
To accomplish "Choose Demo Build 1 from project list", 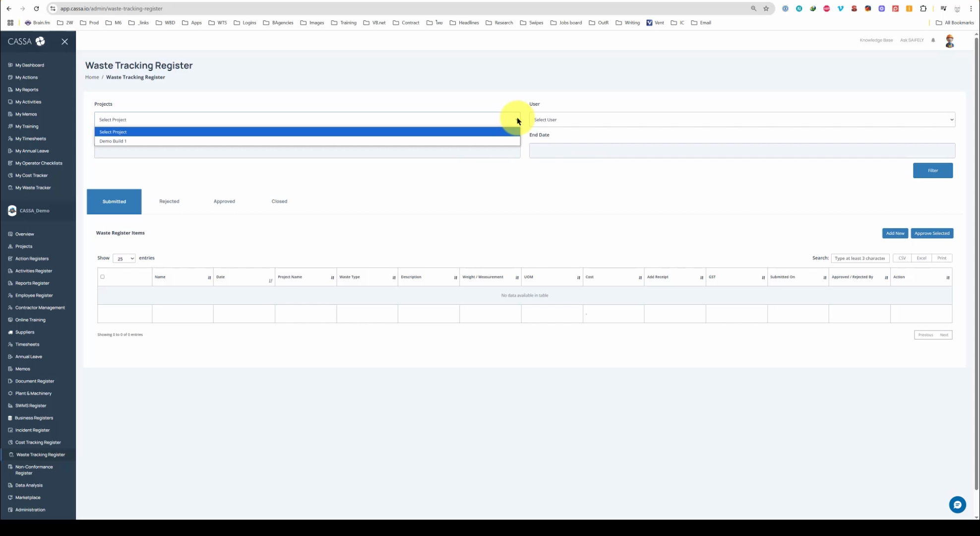I will coord(113,141).
